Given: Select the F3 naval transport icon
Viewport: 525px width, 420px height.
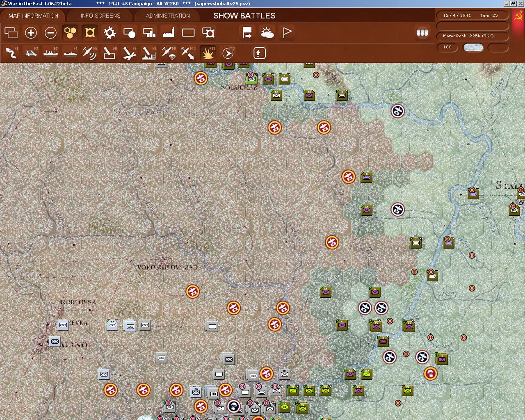Looking at the screenshot, I should (x=50, y=53).
